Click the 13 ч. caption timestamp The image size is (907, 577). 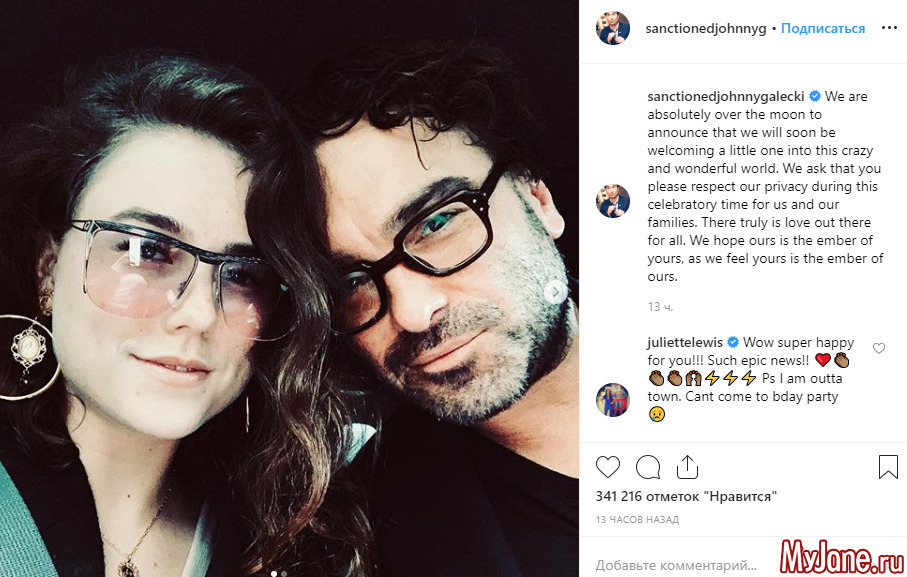(660, 305)
